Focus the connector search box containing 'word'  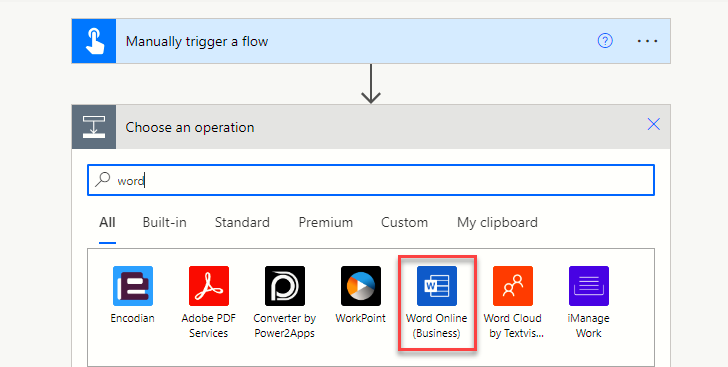tap(371, 180)
